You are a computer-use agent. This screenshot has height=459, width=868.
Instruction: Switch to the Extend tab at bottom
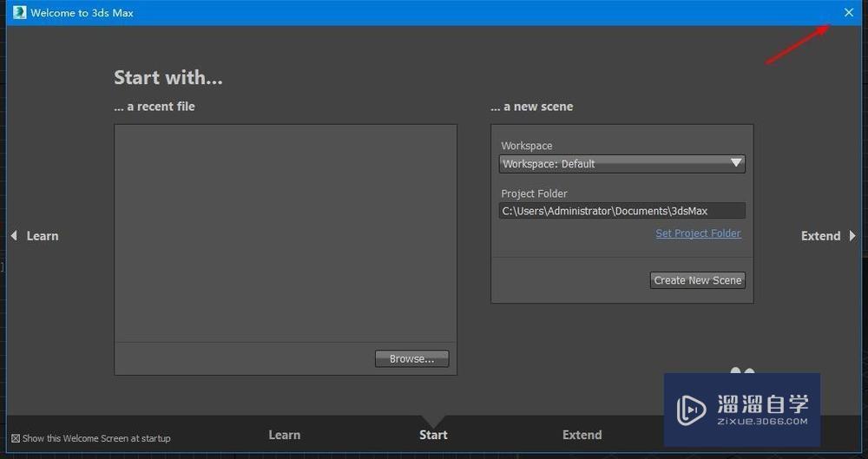[x=582, y=436]
